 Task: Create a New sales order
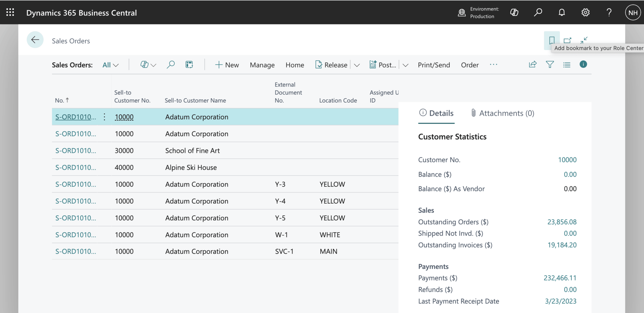(227, 65)
